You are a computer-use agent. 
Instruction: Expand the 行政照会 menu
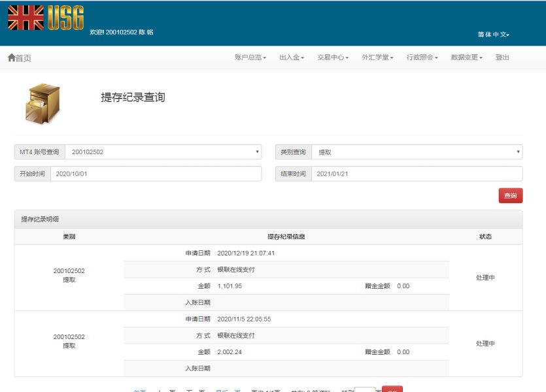point(422,57)
